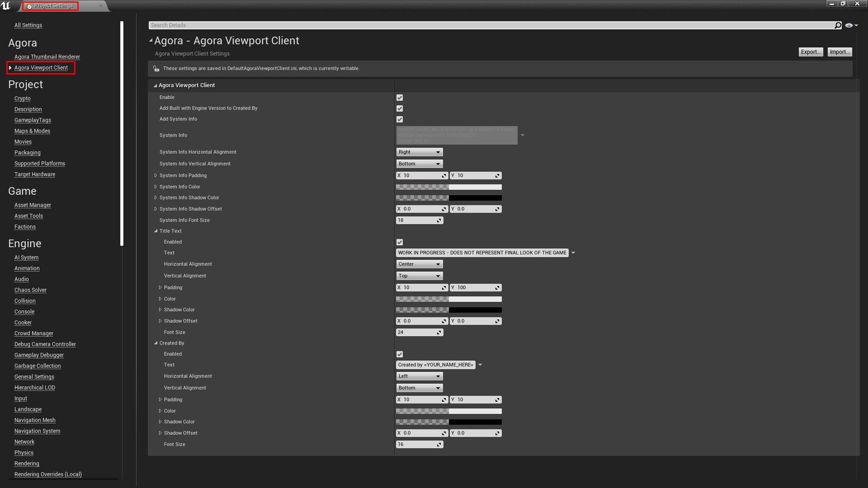Expand Created By Shadow Offset row
Screen dimensions: 868x488
coord(160,433)
